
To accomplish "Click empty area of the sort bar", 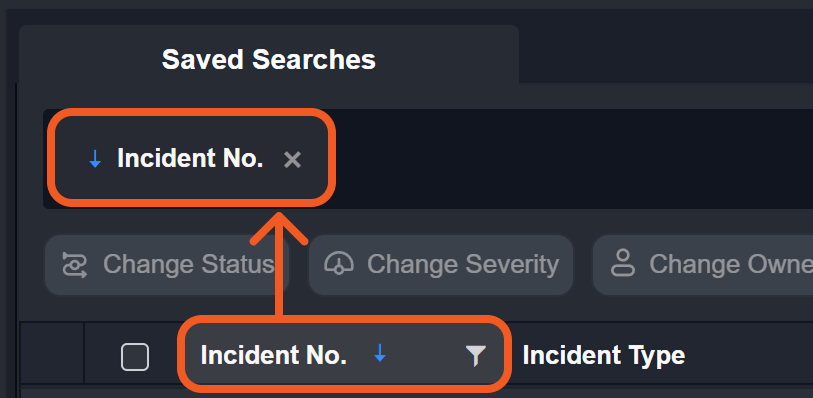I will (x=570, y=159).
